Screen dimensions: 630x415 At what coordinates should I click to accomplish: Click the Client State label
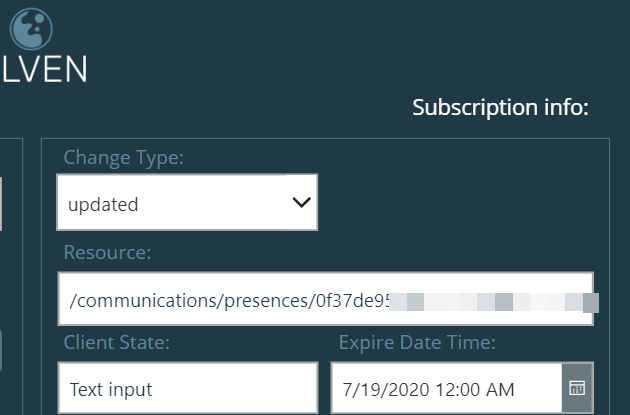tap(117, 342)
